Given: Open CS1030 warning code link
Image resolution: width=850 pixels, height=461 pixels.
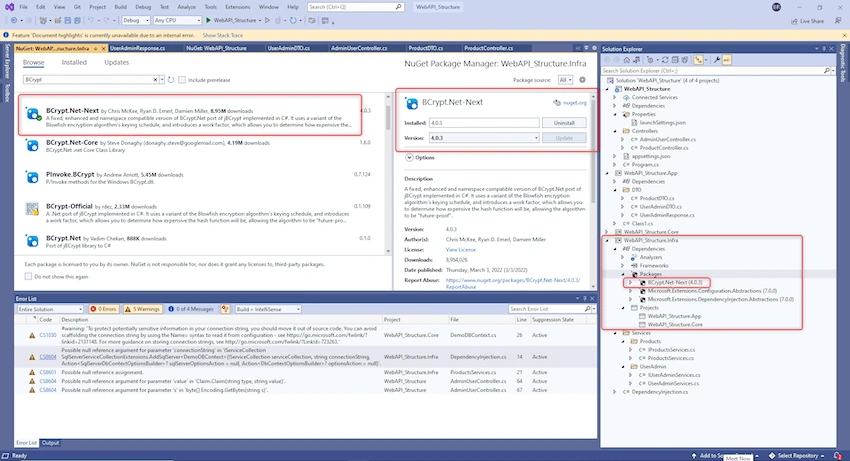Looking at the screenshot, I should [48, 335].
